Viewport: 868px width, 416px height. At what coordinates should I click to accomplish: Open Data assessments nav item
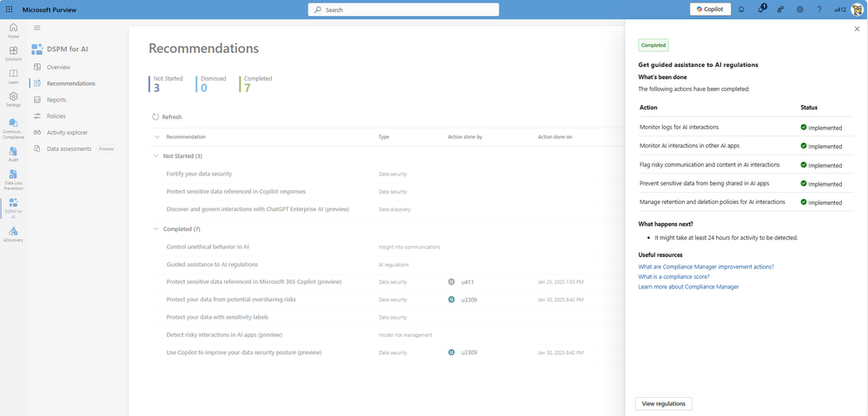pyautogui.click(x=70, y=149)
